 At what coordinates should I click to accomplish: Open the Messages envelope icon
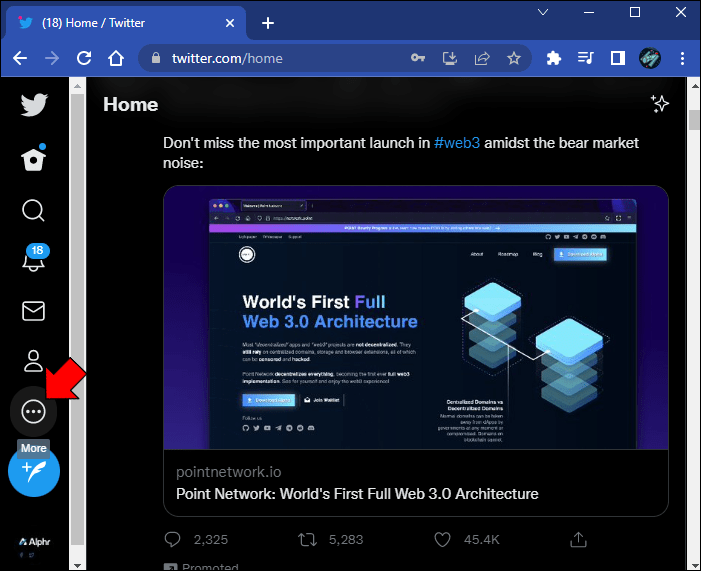34,311
